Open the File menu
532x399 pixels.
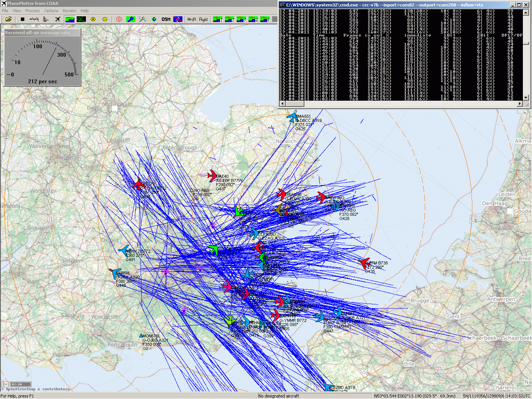click(5, 11)
